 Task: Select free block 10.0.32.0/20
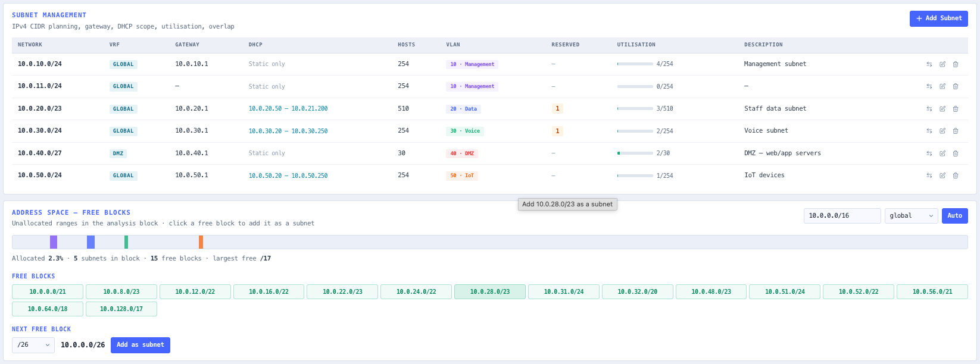[638, 291]
